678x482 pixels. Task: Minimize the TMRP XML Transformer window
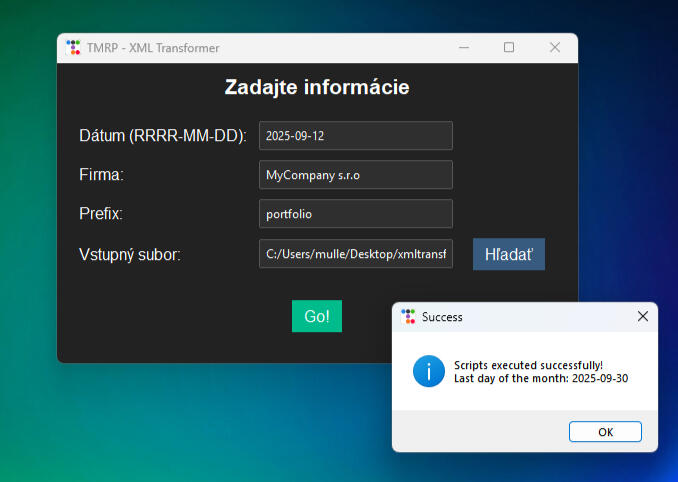(464, 48)
